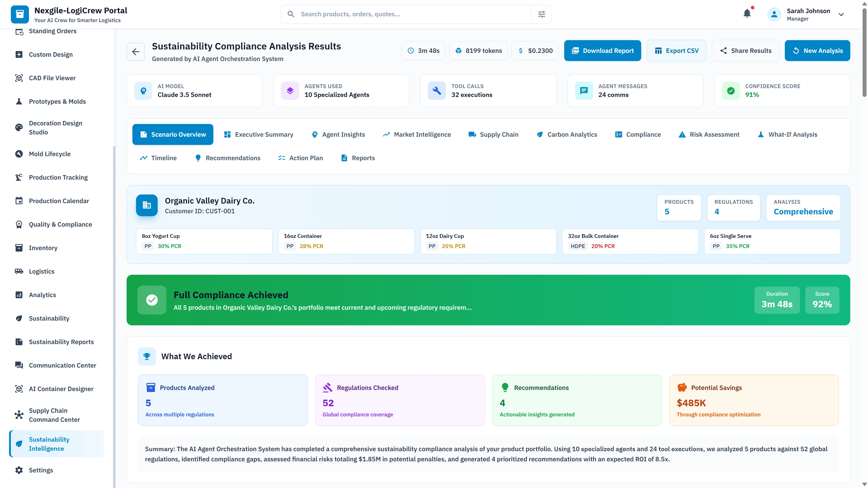Image resolution: width=868 pixels, height=488 pixels.
Task: Open the AI Container Designer icon
Action: coord(19,389)
